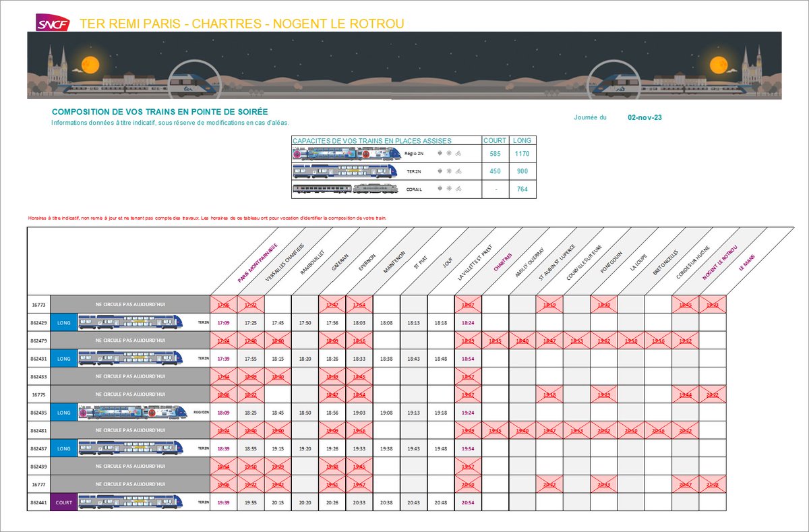This screenshot has height=532, width=809.
Task: Click the 'VERSAILLES CHANTIERS' station header
Action: click(x=284, y=262)
